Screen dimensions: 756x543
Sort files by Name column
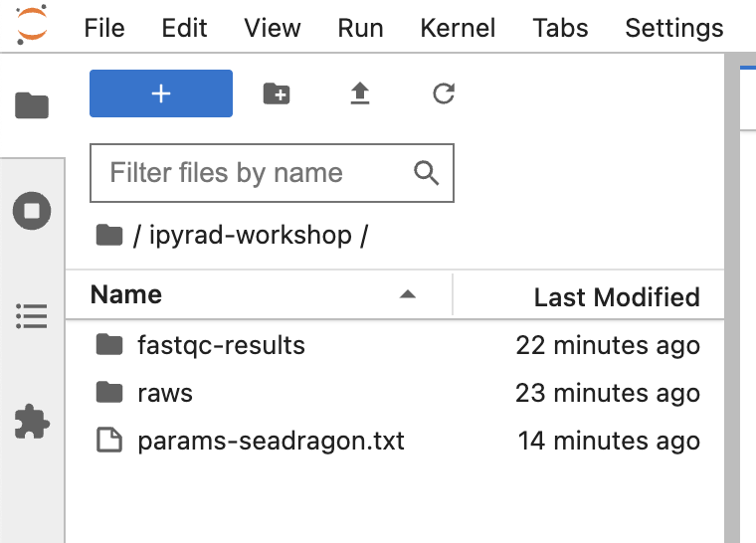tap(126, 295)
